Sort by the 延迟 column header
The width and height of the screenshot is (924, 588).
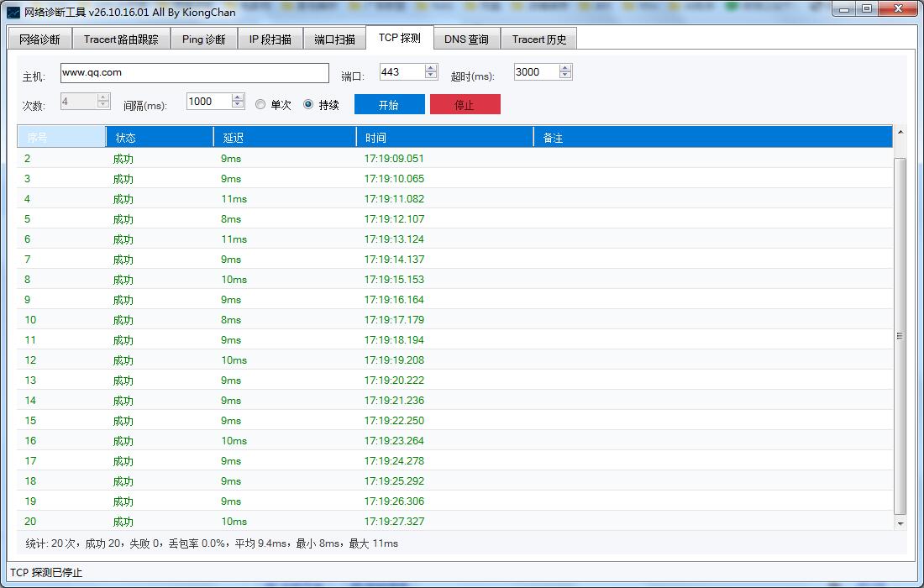click(x=285, y=137)
